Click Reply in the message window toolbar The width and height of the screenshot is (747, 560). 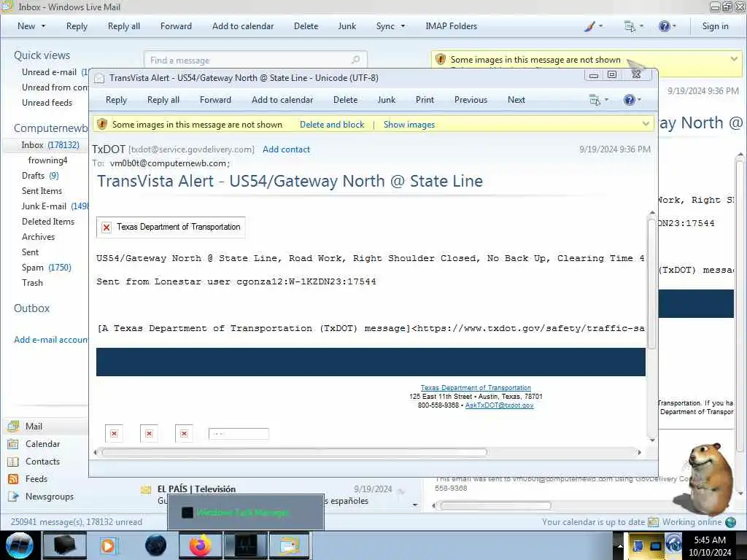pos(116,100)
